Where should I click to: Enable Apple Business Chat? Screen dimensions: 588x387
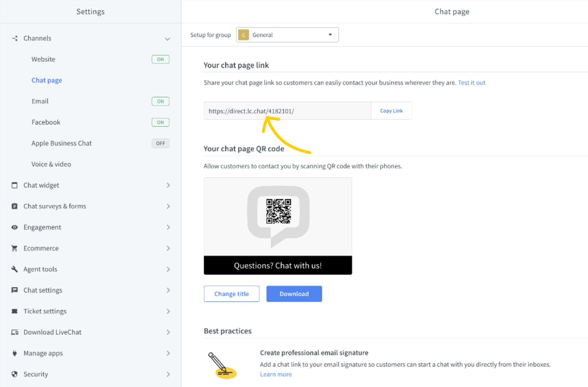coord(160,143)
